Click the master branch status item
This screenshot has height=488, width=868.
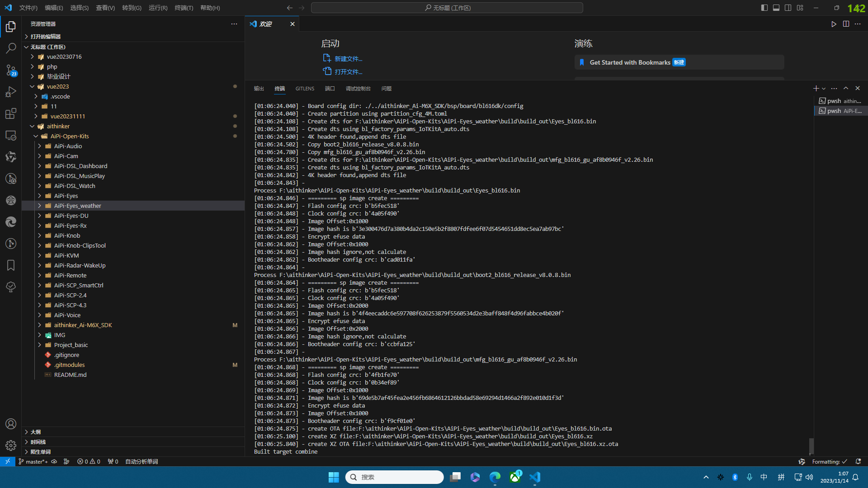coord(33,461)
